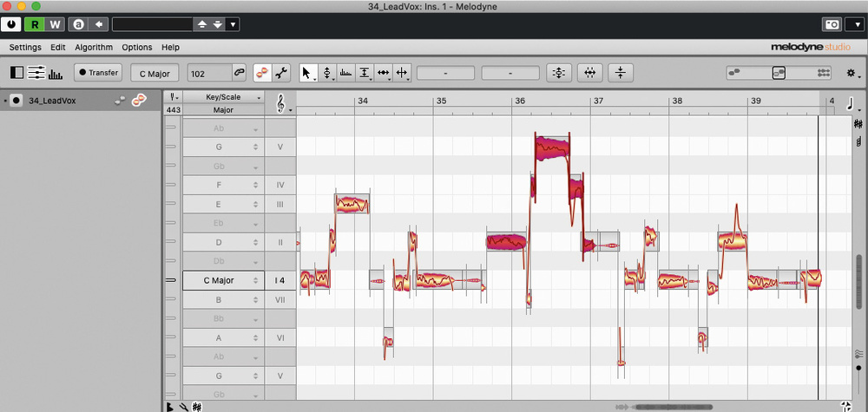
Task: Click grey blobs reference icon on 34_LeadVox
Action: tap(119, 101)
